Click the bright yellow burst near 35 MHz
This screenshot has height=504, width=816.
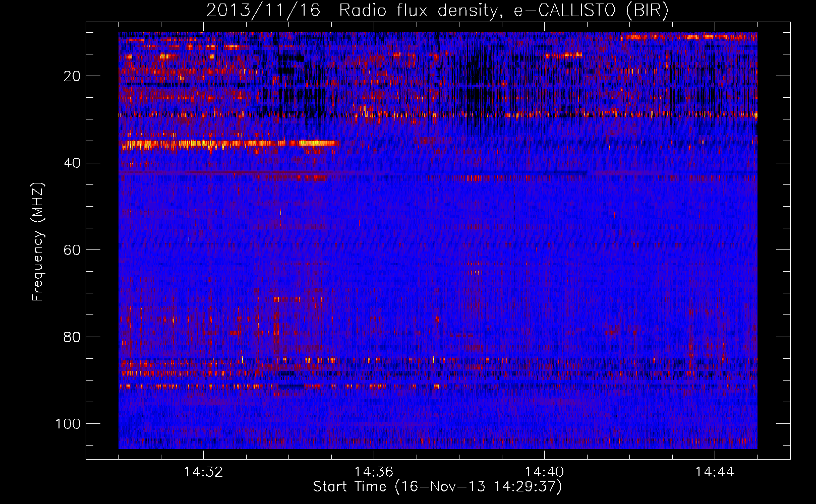[318, 143]
